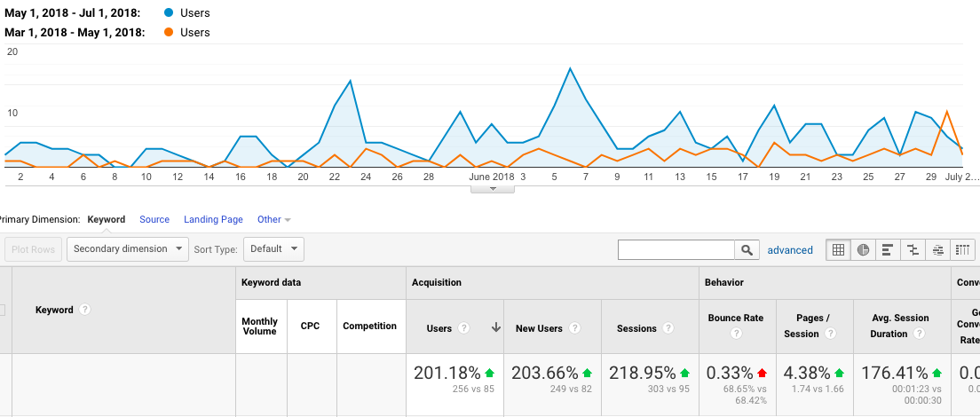Switch to the performance bar view
Screen dimensions: 980x417
(888, 249)
